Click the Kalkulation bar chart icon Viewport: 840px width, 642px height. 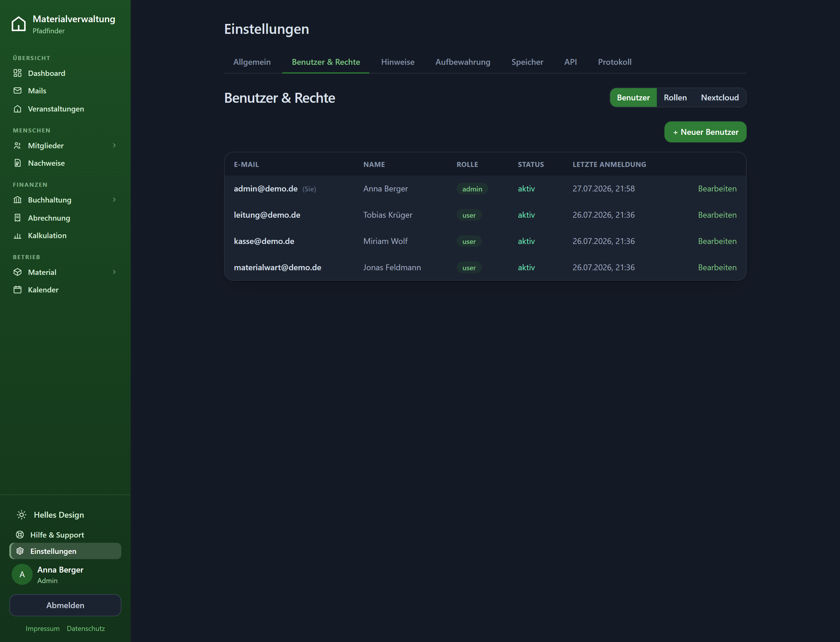point(17,235)
